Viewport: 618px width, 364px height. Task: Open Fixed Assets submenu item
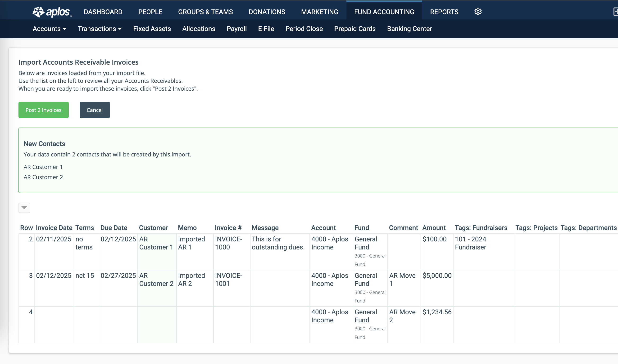[x=152, y=29]
